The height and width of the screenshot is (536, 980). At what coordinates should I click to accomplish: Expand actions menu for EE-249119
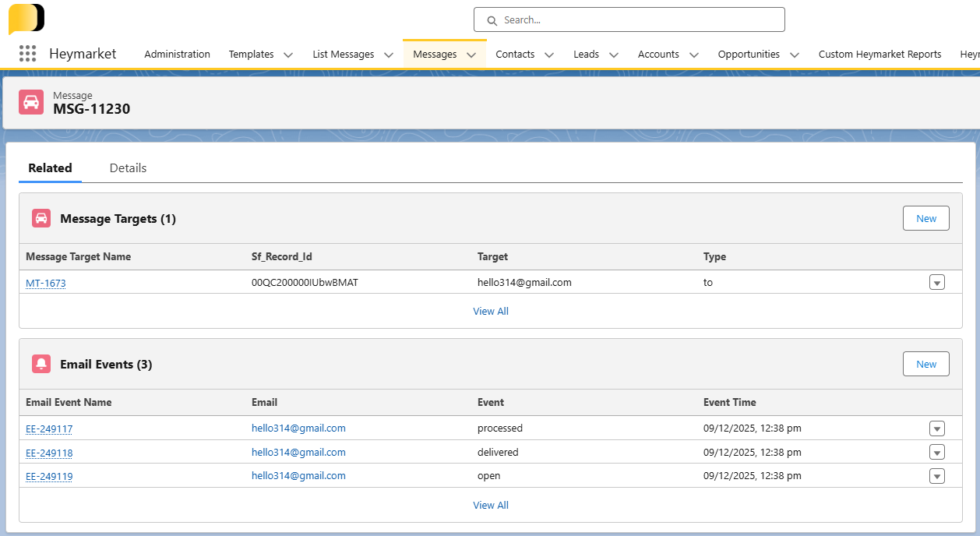pyautogui.click(x=936, y=476)
